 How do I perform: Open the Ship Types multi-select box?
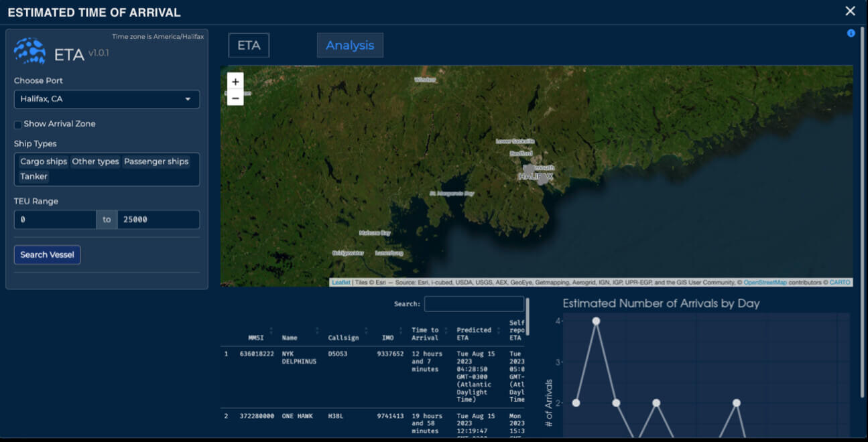107,169
